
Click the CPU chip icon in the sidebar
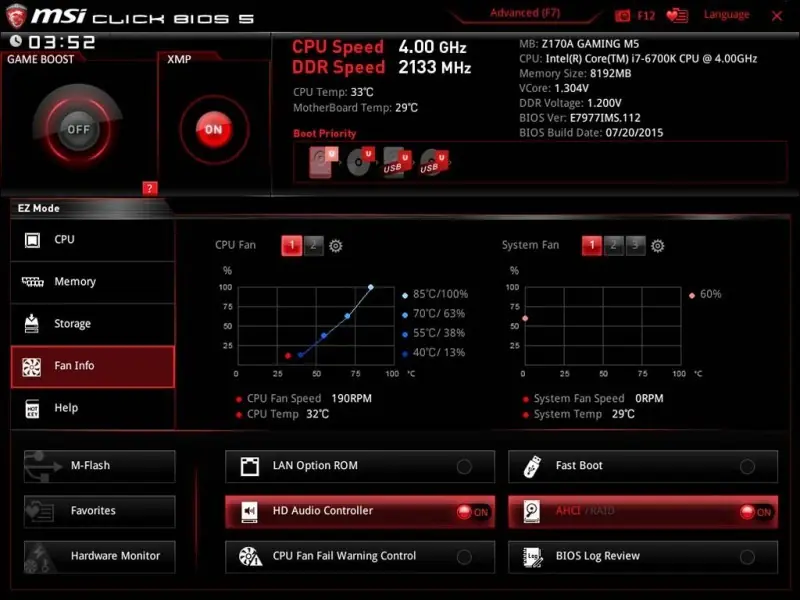pos(32,240)
